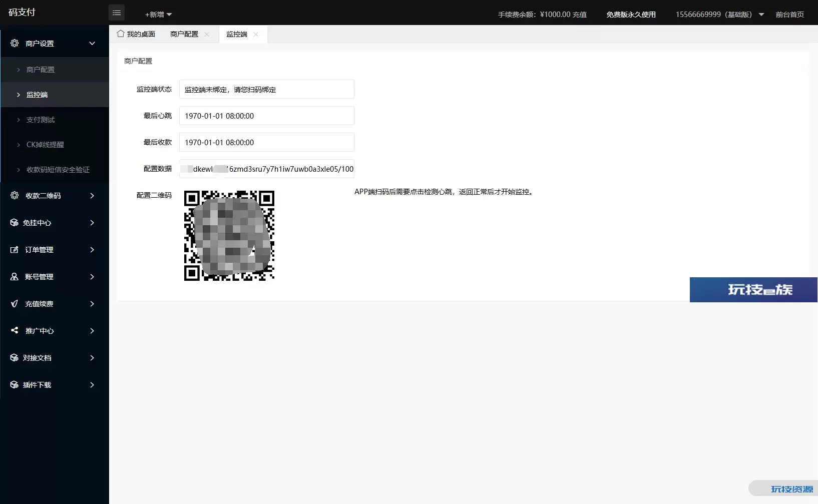This screenshot has width=818, height=504.
Task: Expand the 收款二维码 menu chevron
Action: pos(92,195)
